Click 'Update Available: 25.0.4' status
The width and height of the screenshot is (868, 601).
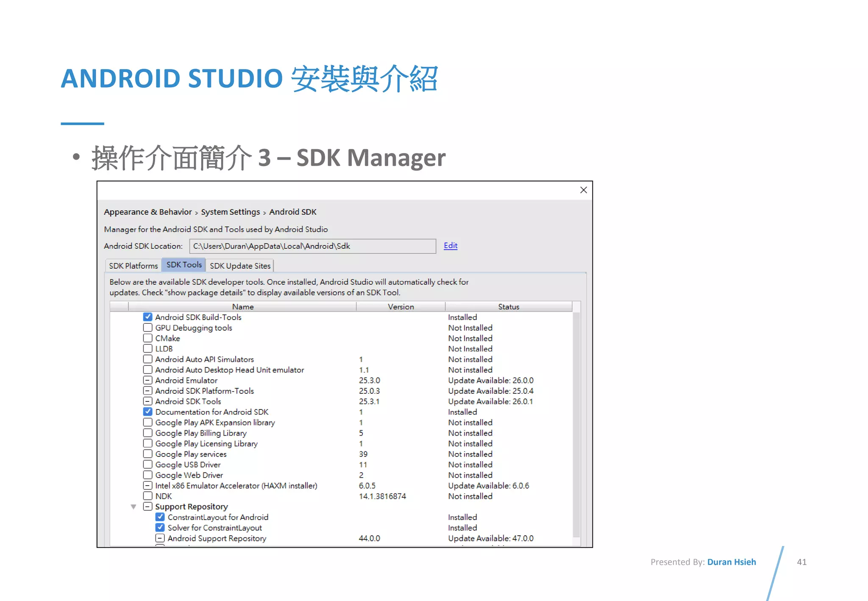[491, 391]
